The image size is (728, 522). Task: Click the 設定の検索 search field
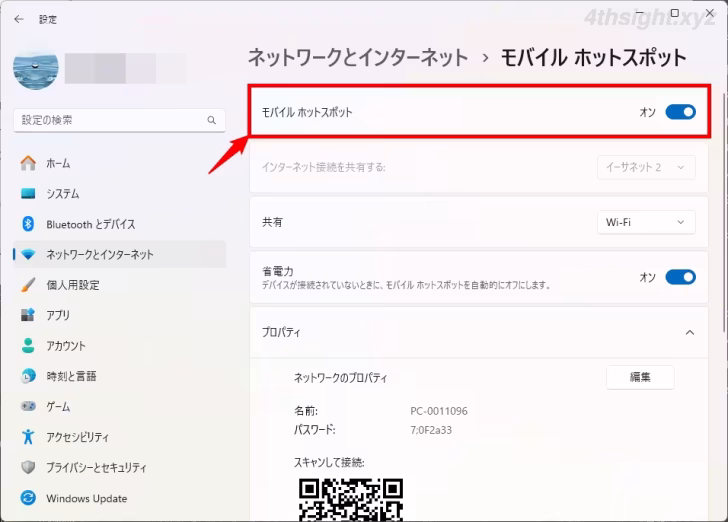pyautogui.click(x=119, y=120)
